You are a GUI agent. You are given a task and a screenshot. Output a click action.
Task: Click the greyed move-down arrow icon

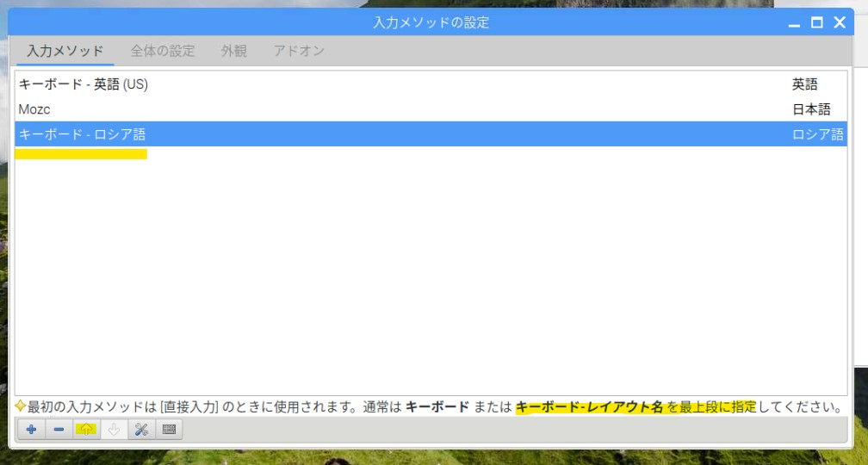[x=114, y=430]
